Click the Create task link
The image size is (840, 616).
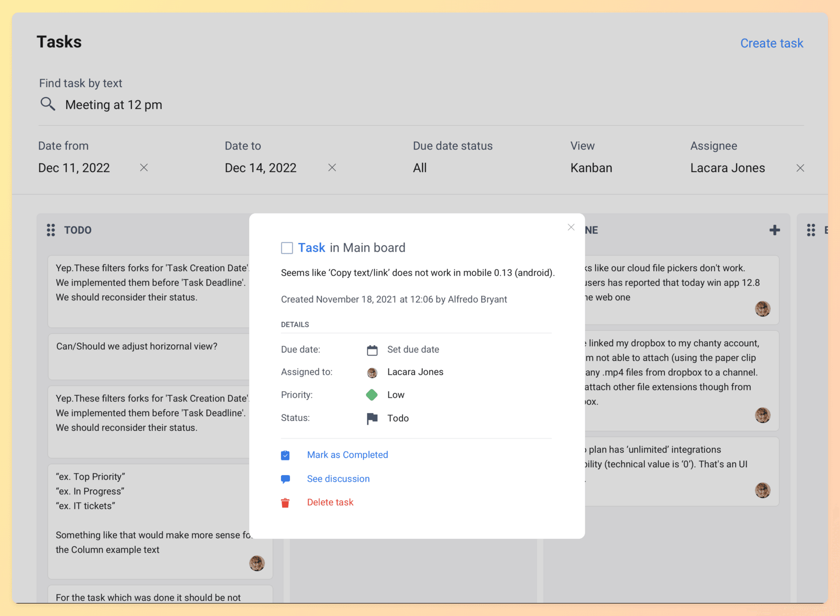771,43
